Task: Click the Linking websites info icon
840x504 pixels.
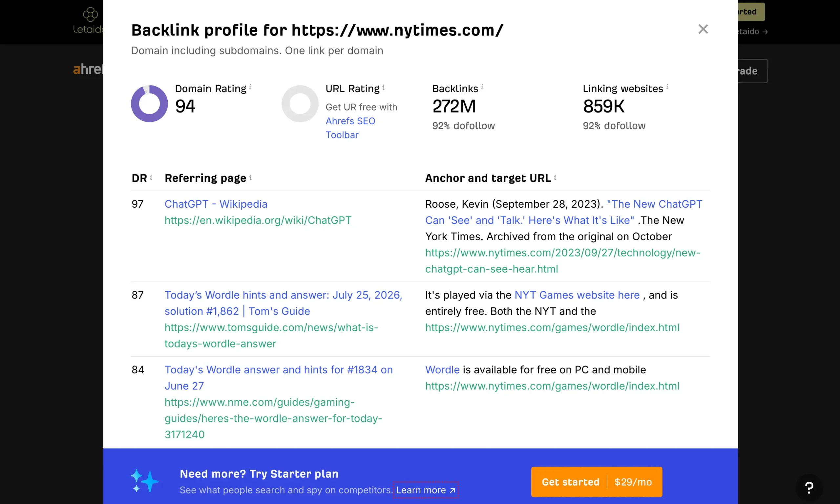Action: tap(667, 87)
